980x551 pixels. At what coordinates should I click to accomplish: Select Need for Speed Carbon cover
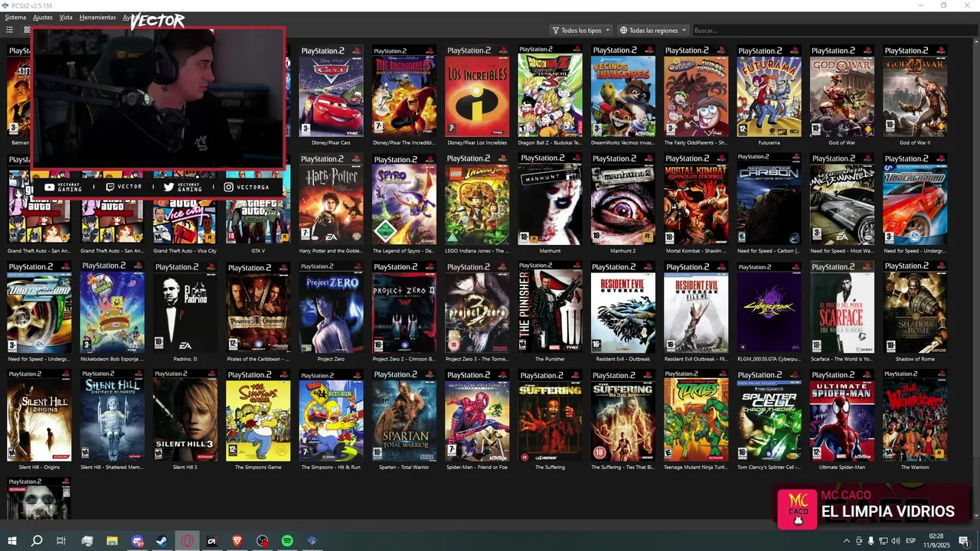point(769,199)
